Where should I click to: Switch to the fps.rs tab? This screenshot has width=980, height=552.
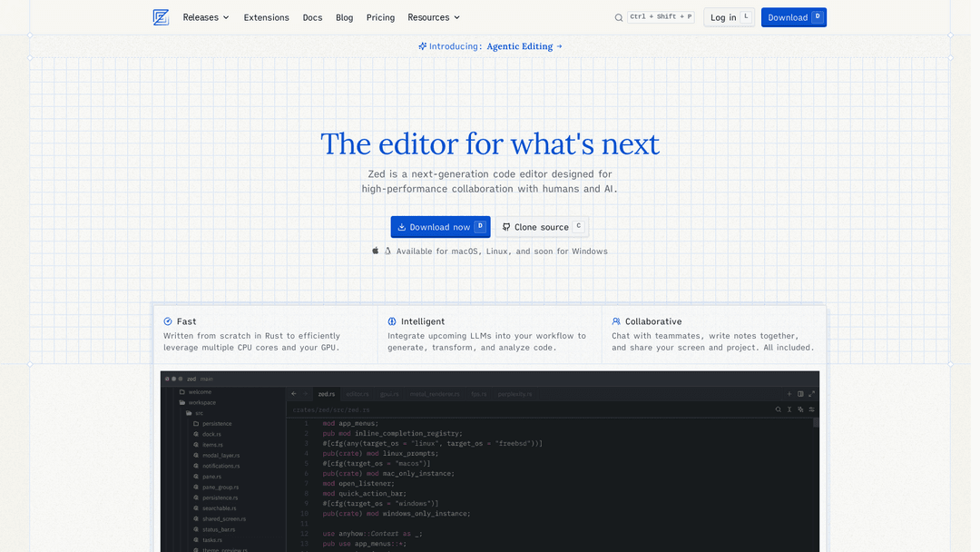click(479, 394)
